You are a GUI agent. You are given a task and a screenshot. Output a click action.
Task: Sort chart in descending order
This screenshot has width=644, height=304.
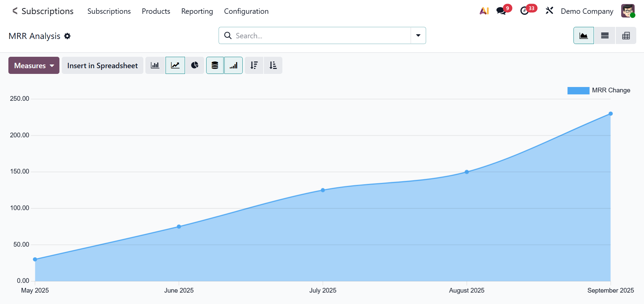(x=254, y=66)
